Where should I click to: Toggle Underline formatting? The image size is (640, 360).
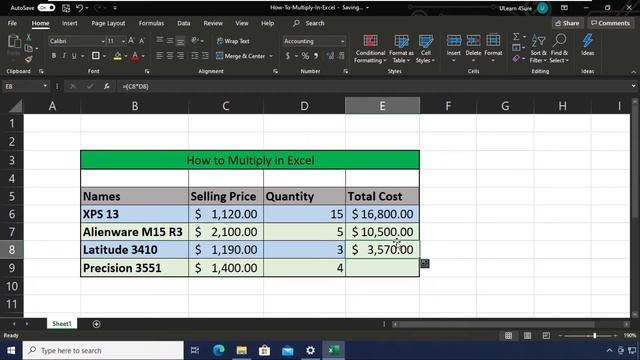pyautogui.click(x=74, y=56)
